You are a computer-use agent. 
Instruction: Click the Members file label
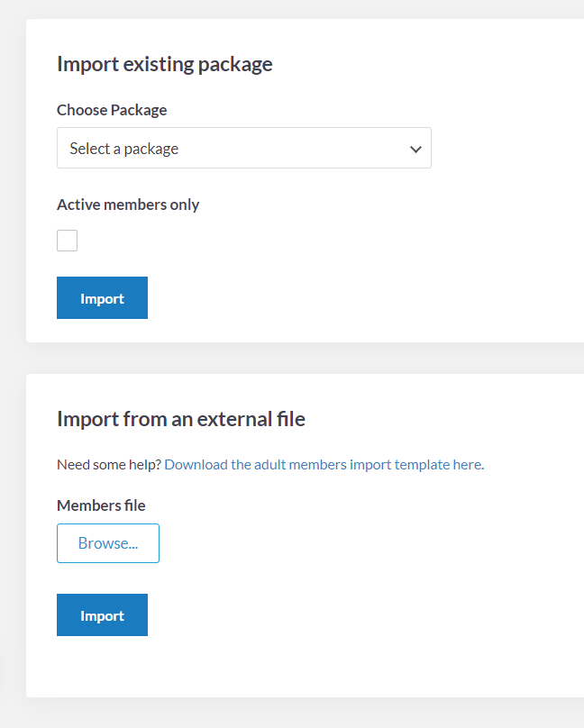(101, 505)
